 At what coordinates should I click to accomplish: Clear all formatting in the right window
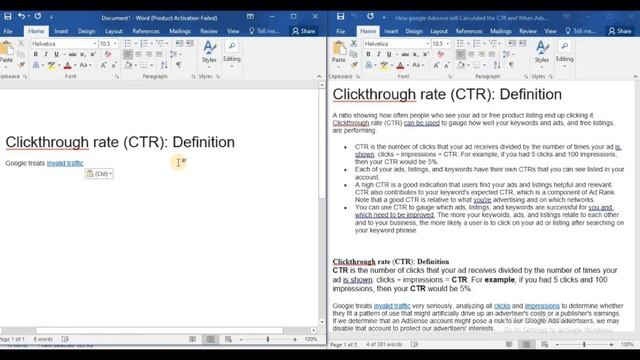click(440, 54)
